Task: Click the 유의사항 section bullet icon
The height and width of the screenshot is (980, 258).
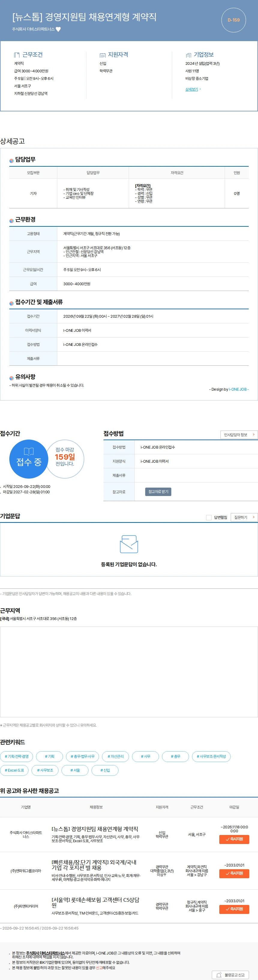Action: coord(11,378)
